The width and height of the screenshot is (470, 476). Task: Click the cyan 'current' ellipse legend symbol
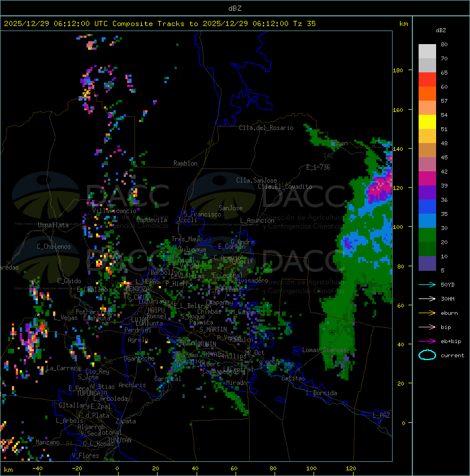click(x=427, y=355)
